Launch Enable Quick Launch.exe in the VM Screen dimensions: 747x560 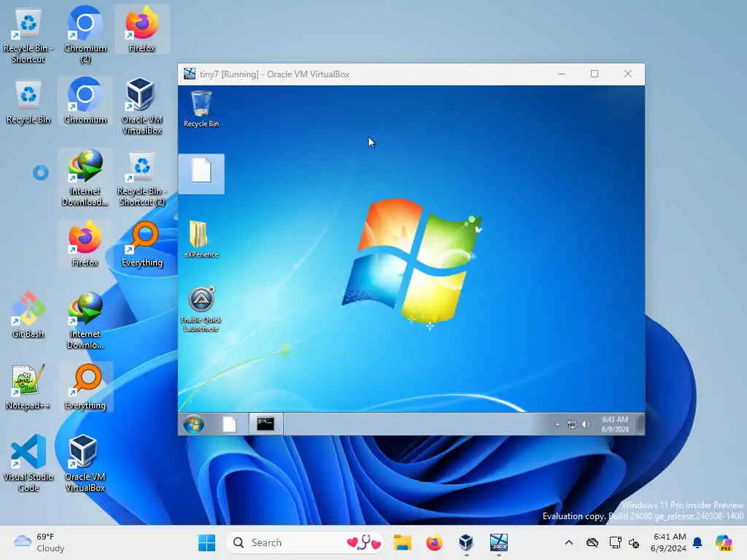(201, 309)
